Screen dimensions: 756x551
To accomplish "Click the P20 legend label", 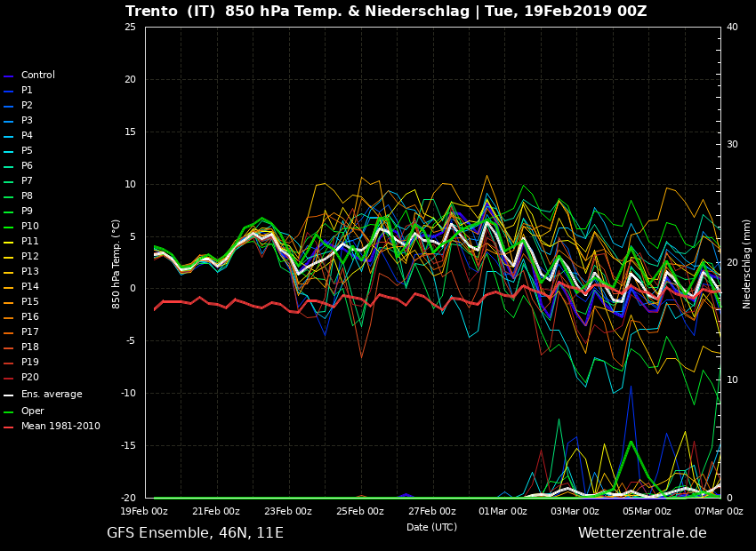I will point(30,377).
